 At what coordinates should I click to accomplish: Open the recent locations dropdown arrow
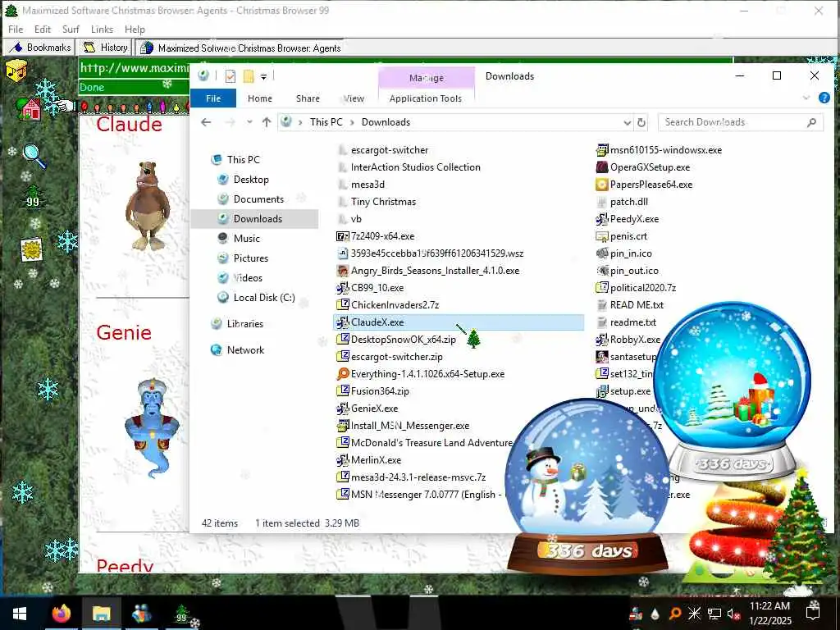249,122
